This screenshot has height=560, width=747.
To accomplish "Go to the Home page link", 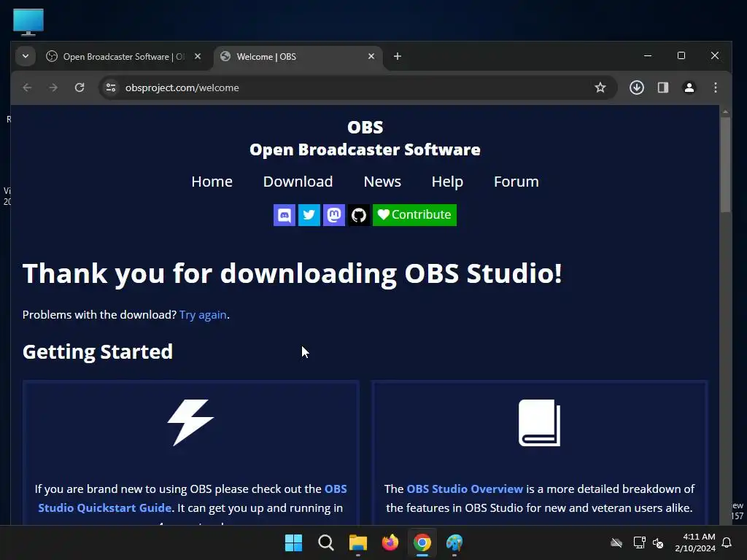I will (212, 182).
